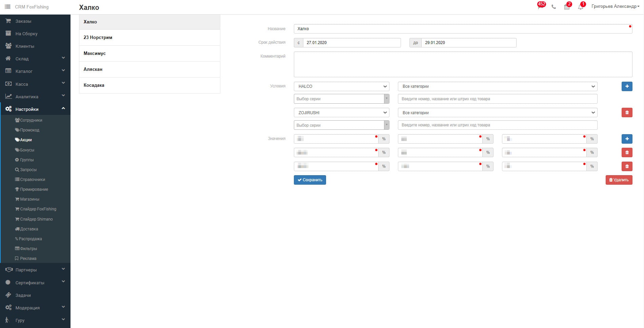Click the start date field 27.01.2020
Viewport: 644px width, 328px height.
click(x=352, y=43)
